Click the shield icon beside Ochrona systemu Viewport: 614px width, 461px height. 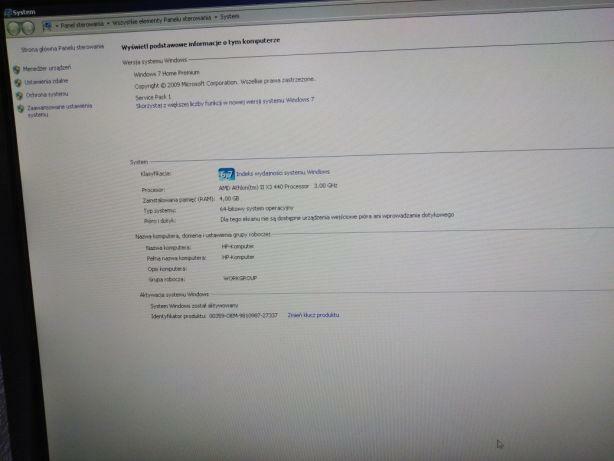coord(19,96)
